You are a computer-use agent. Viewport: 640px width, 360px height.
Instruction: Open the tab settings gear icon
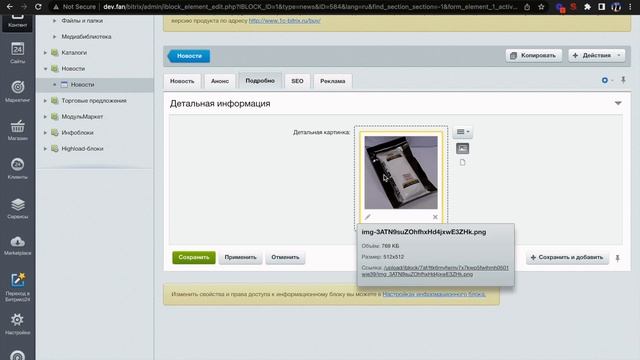click(x=606, y=80)
